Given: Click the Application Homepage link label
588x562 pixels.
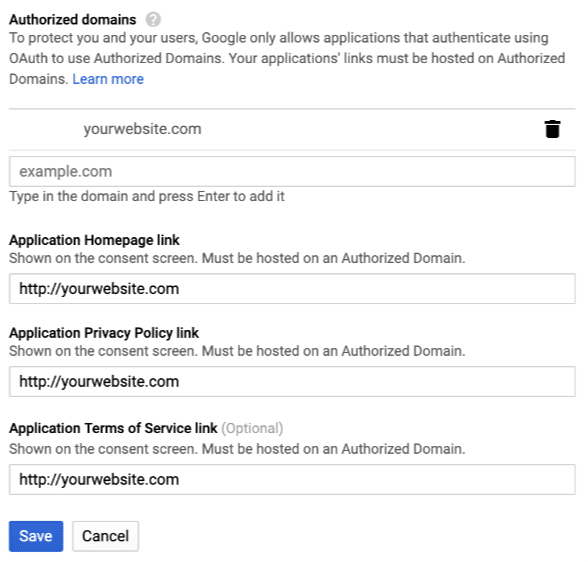Looking at the screenshot, I should pos(94,240).
